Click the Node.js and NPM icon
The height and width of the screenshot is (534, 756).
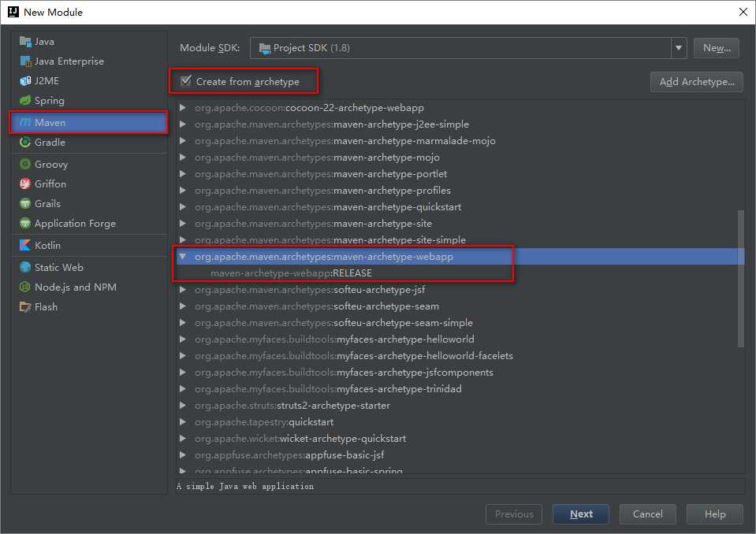point(25,287)
